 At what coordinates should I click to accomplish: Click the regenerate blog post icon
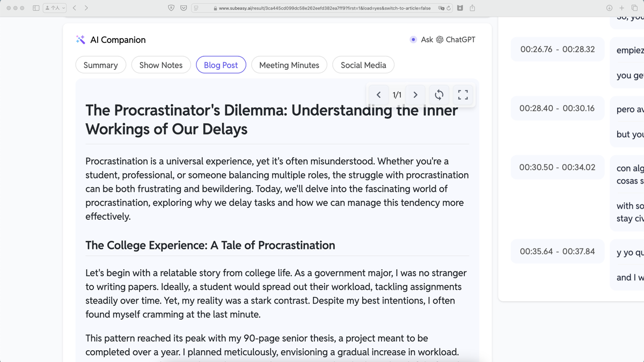click(x=439, y=95)
